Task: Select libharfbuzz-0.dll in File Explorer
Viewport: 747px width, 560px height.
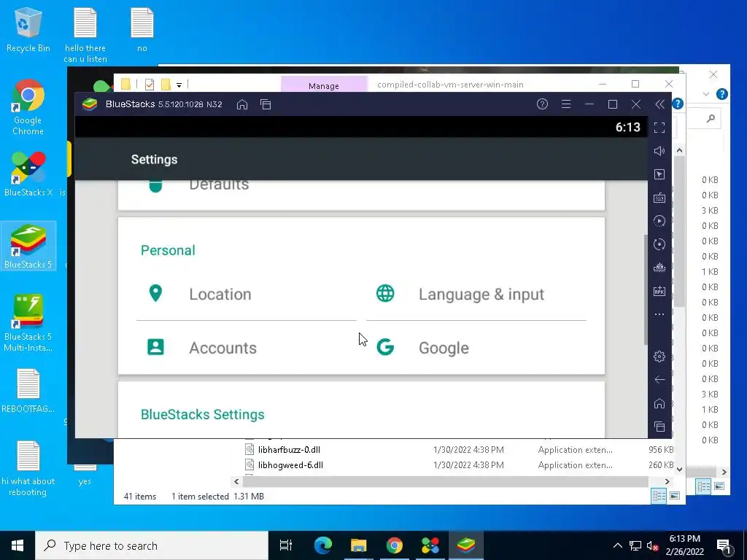Action: tap(289, 449)
